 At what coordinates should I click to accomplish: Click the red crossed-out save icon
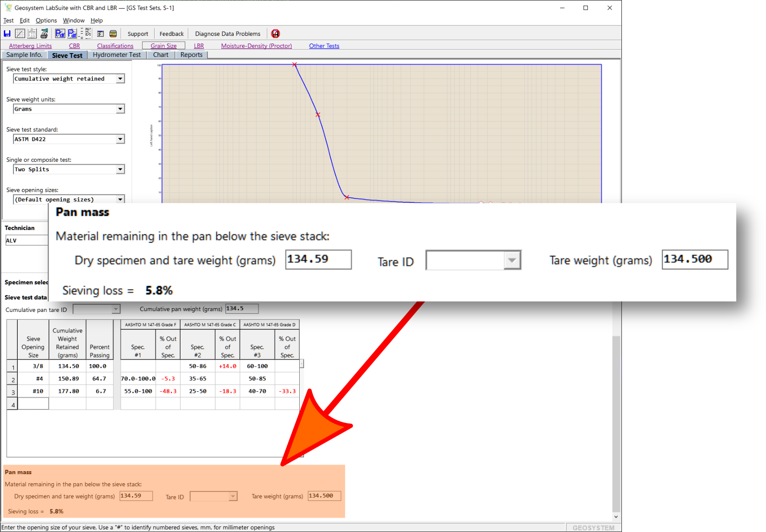(275, 33)
